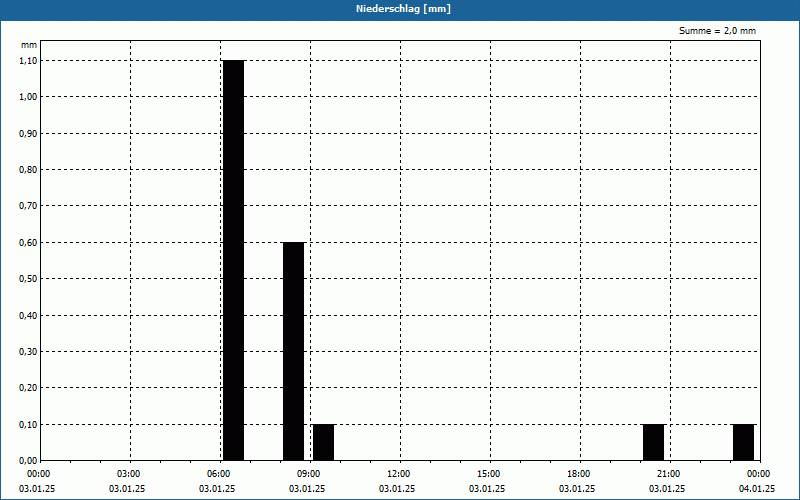This screenshot has height=500, width=800.
Task: Click the 0,10 bar nearest 04.01.25 midnight
Action: click(x=743, y=442)
